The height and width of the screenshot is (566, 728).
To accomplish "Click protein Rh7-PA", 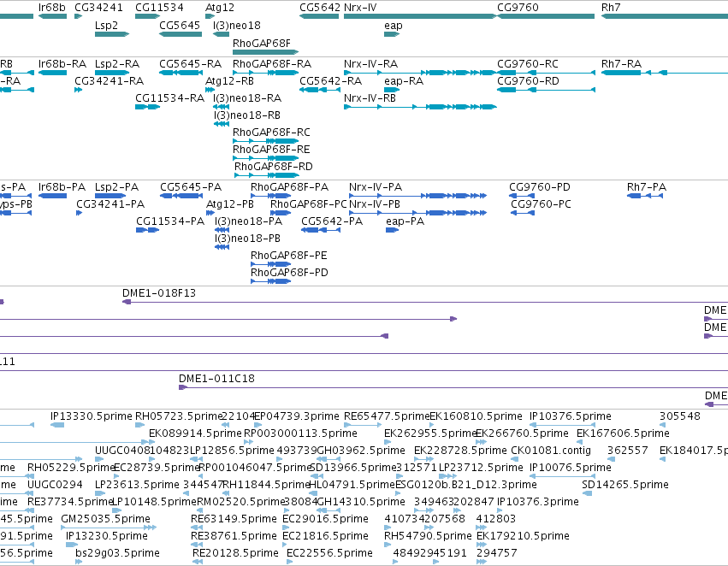I will point(647,187).
